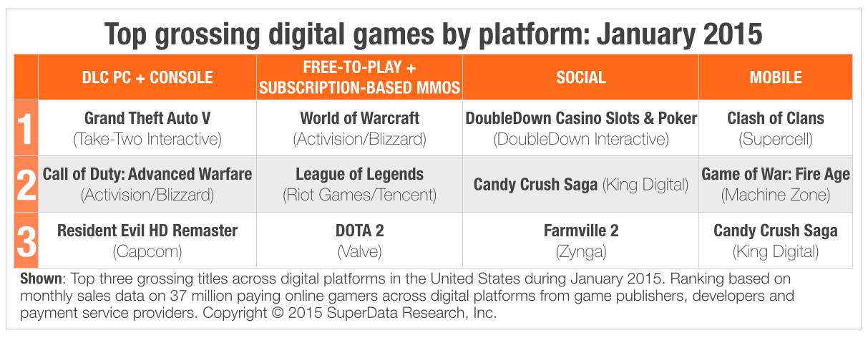The width and height of the screenshot is (868, 338).
Task: Click Call of Duty: Advanced Warfare
Action: tap(147, 174)
